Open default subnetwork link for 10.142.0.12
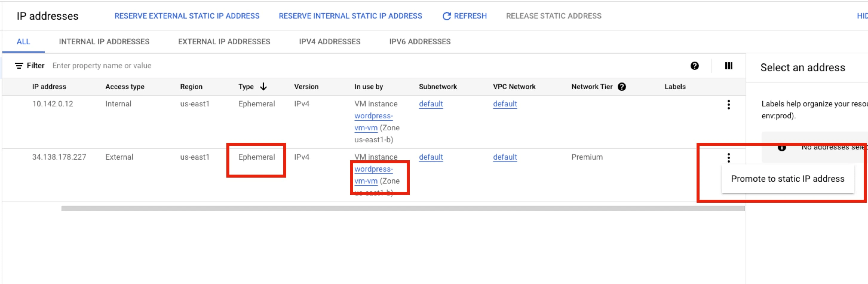The image size is (868, 284). [x=431, y=104]
